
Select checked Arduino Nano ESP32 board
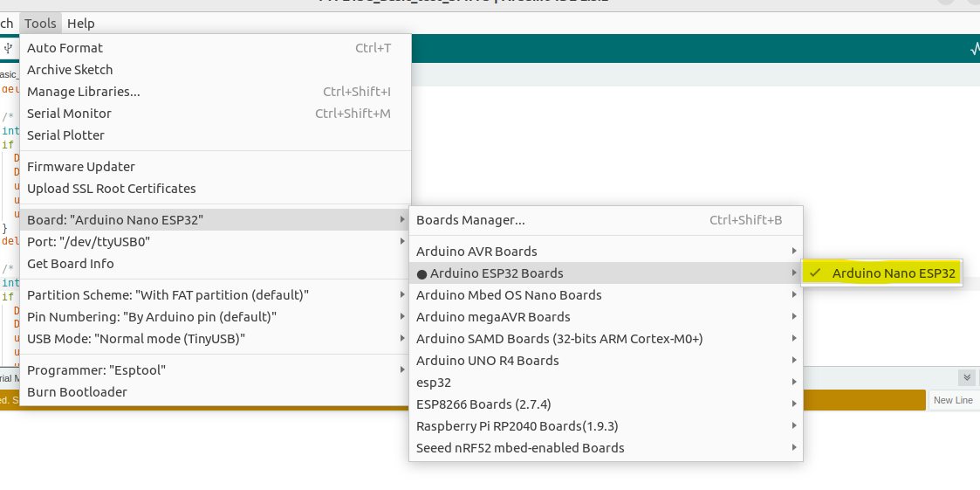click(x=882, y=273)
